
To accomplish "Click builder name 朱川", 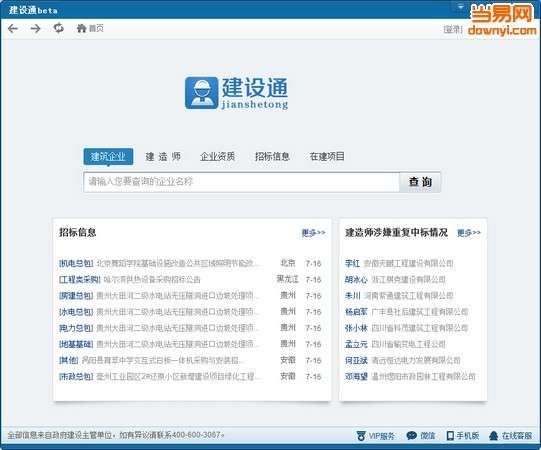I will [x=352, y=296].
